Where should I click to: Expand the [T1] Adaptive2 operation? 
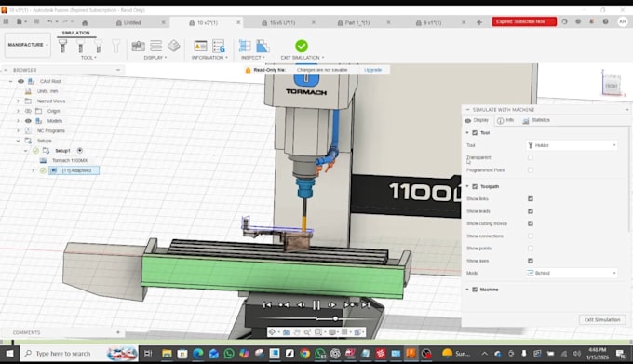click(x=34, y=170)
